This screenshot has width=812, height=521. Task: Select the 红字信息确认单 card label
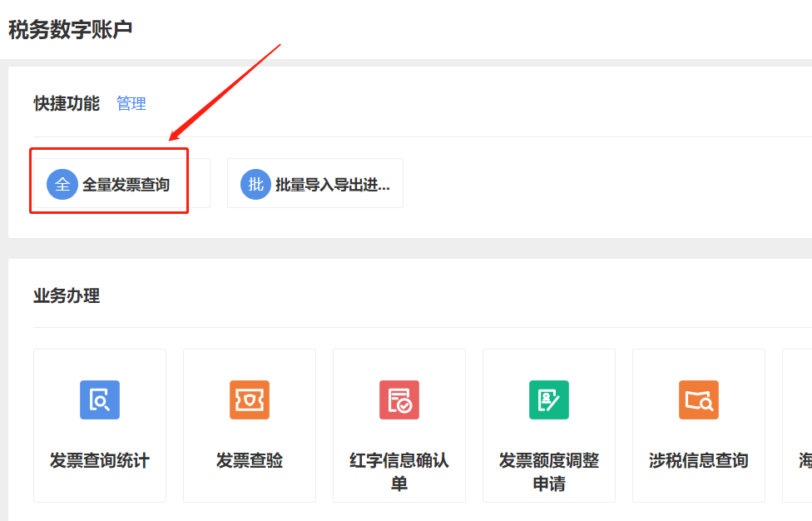click(399, 472)
